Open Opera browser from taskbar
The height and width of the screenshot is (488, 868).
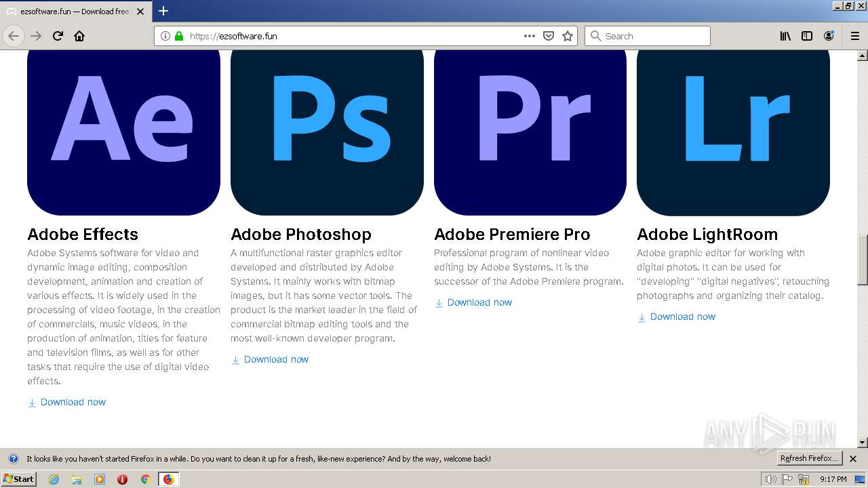[x=123, y=479]
